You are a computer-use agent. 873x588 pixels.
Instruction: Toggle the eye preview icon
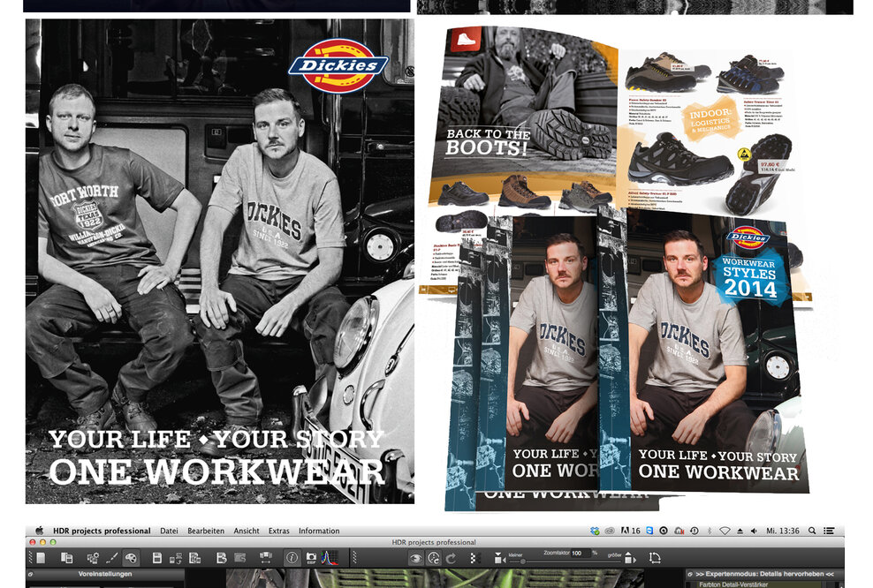pyautogui.click(x=415, y=558)
